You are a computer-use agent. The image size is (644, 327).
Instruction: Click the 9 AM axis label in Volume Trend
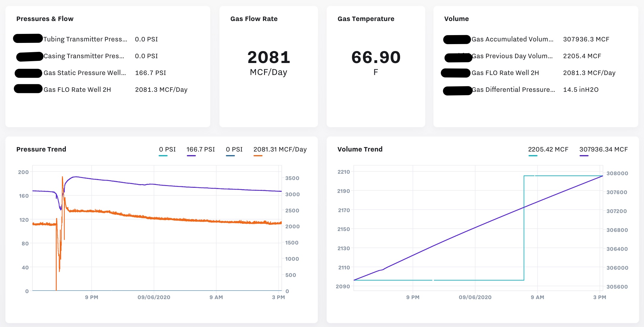click(x=537, y=297)
